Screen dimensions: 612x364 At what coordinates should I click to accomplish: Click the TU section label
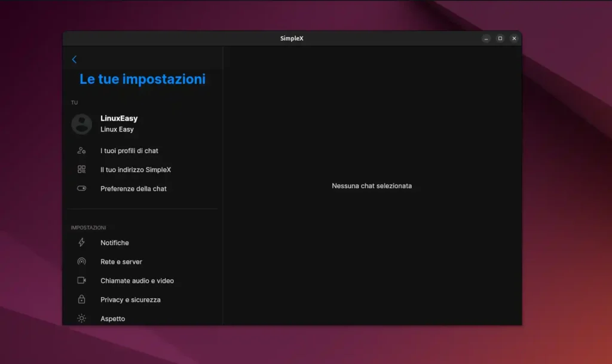(74, 103)
